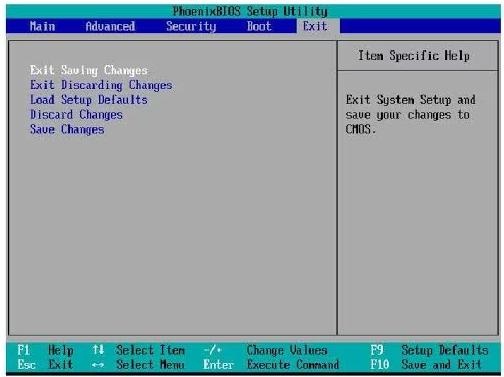Select the Save Changes entry
Viewport: 504px width, 377px height.
point(67,129)
